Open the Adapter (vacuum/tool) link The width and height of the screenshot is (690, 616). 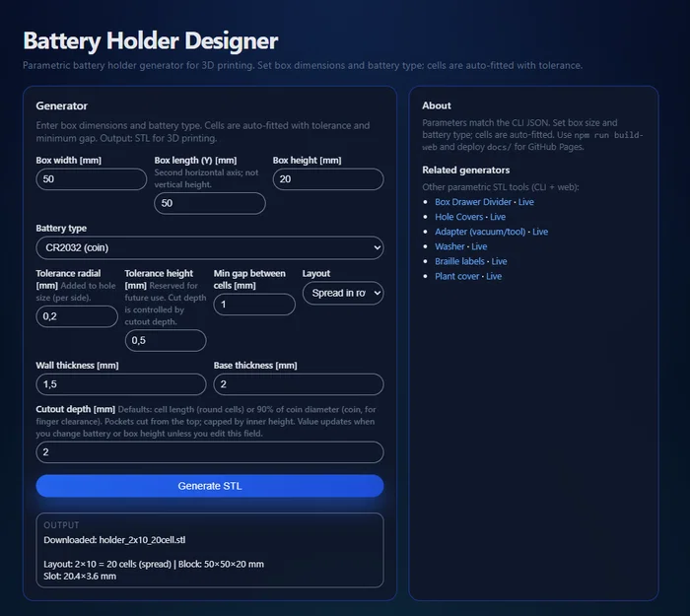click(x=480, y=232)
